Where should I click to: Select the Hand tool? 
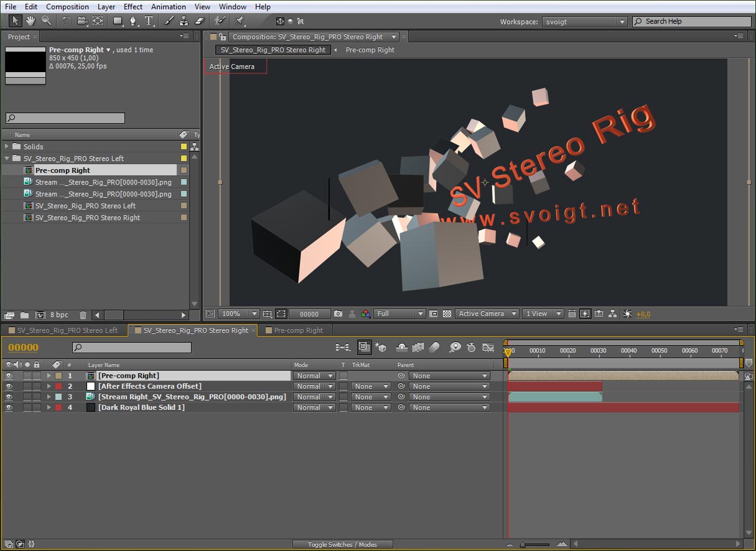30,21
